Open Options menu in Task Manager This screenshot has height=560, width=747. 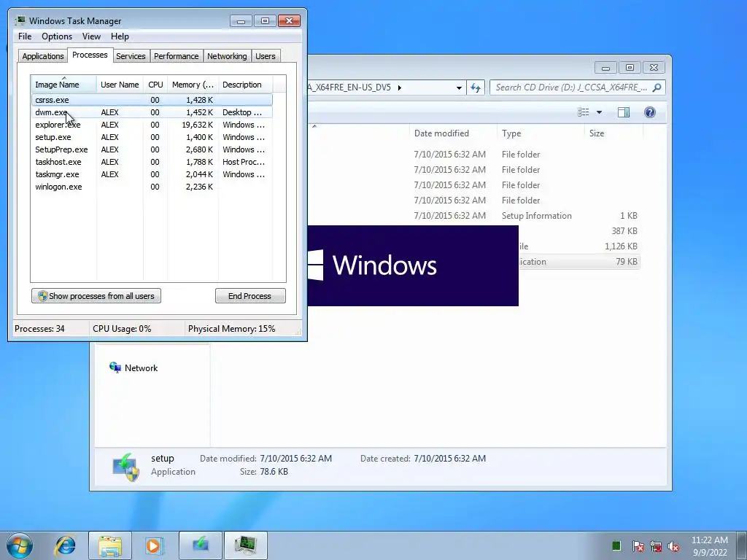click(57, 36)
